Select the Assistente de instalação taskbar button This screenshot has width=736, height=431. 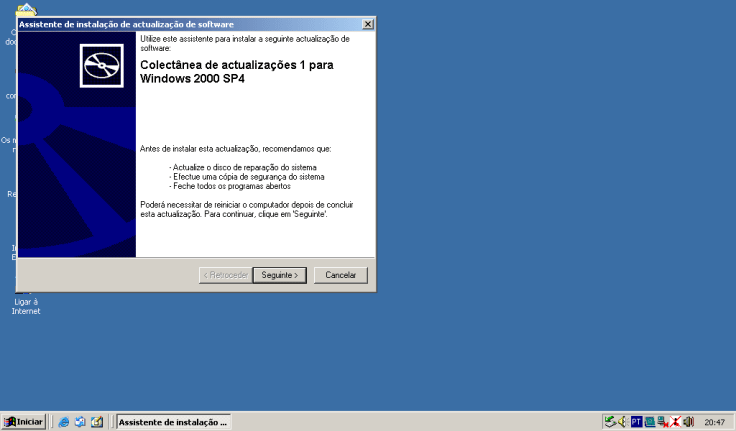pyautogui.click(x=172, y=422)
